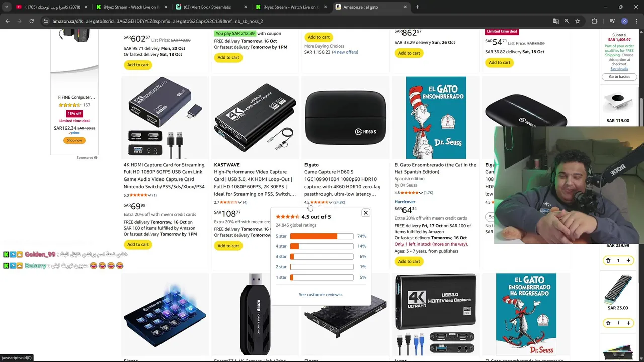Open the Chrome three-dot menu
The width and height of the screenshot is (644, 362).
(x=636, y=21)
